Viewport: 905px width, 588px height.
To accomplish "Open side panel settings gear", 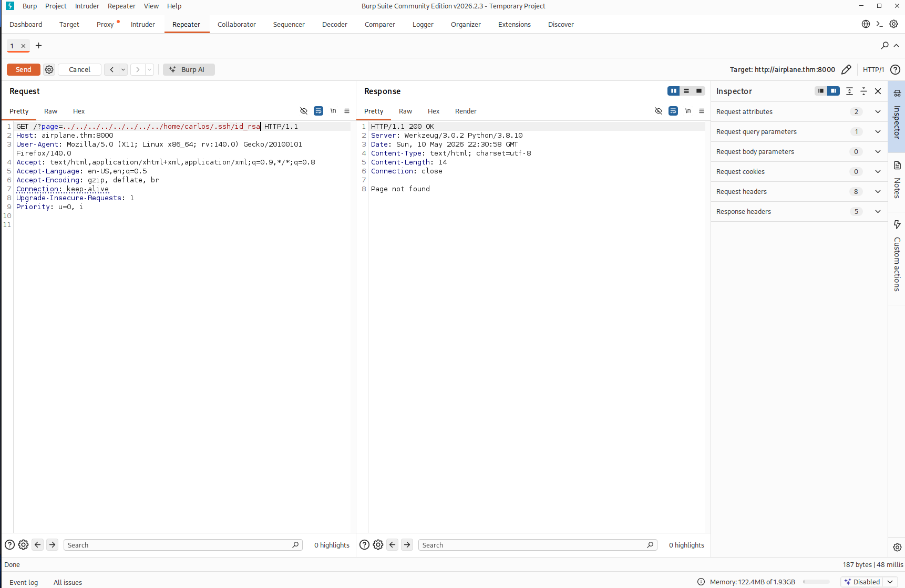I will click(x=897, y=547).
